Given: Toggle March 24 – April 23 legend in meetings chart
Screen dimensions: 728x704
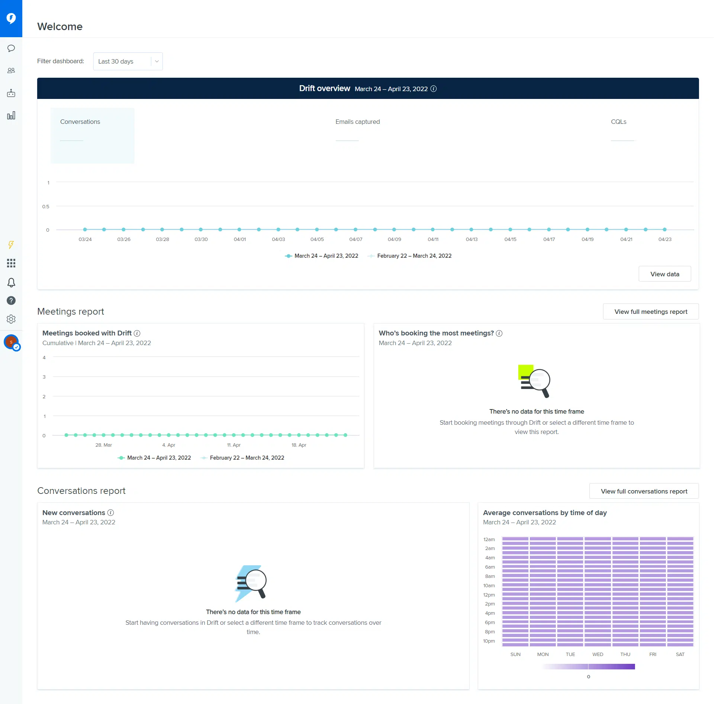Looking at the screenshot, I should (x=154, y=458).
